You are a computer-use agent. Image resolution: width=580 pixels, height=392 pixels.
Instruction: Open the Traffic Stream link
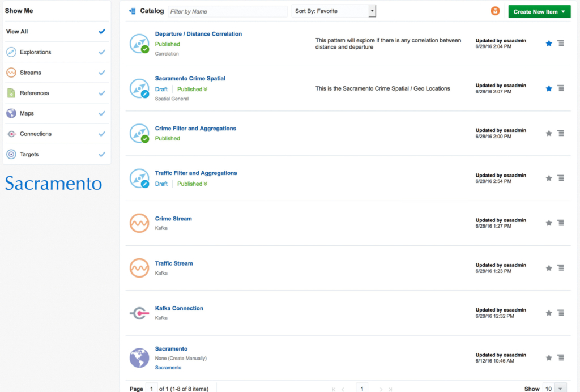174,263
